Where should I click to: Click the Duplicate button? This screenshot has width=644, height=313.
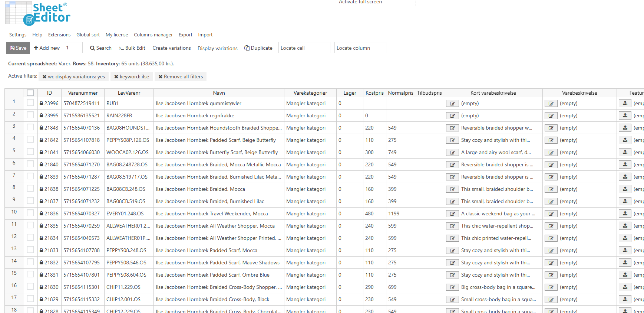click(x=258, y=48)
